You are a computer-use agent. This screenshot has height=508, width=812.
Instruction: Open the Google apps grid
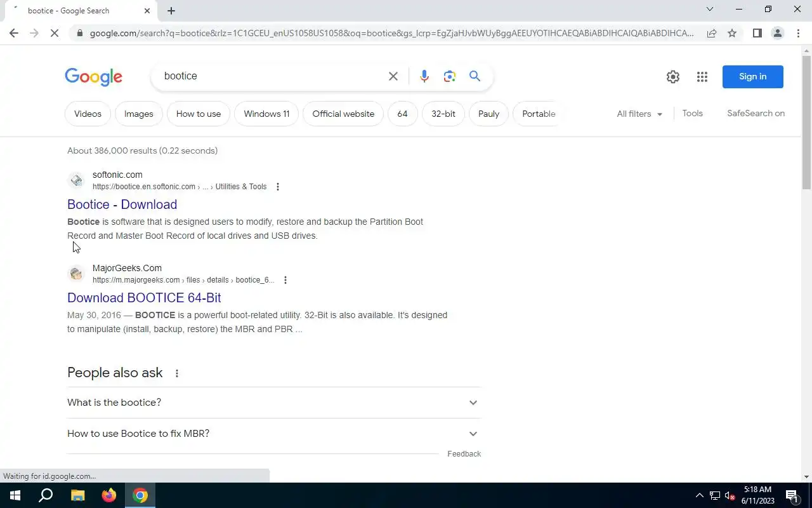click(x=702, y=77)
